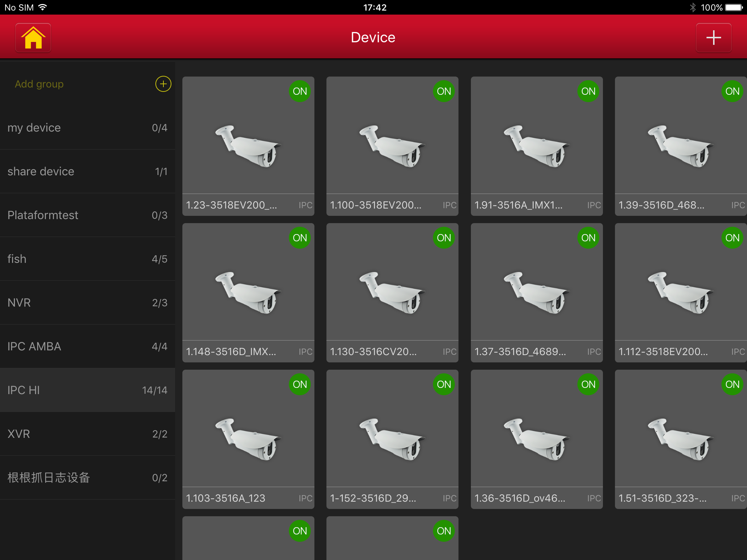Expand the NVR group
747x560 pixels.
88,303
